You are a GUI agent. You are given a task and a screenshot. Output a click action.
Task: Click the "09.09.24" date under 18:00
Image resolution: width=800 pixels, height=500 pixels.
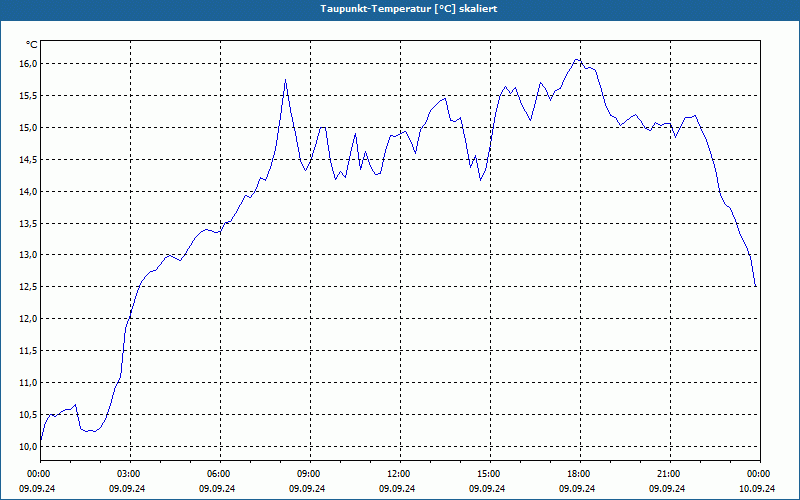click(x=577, y=488)
